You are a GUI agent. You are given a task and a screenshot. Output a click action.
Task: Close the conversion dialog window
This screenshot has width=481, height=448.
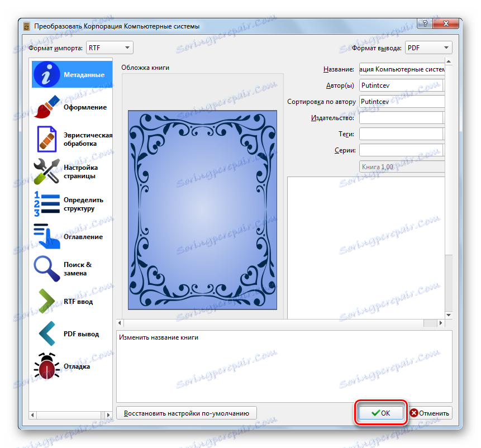tap(446, 23)
